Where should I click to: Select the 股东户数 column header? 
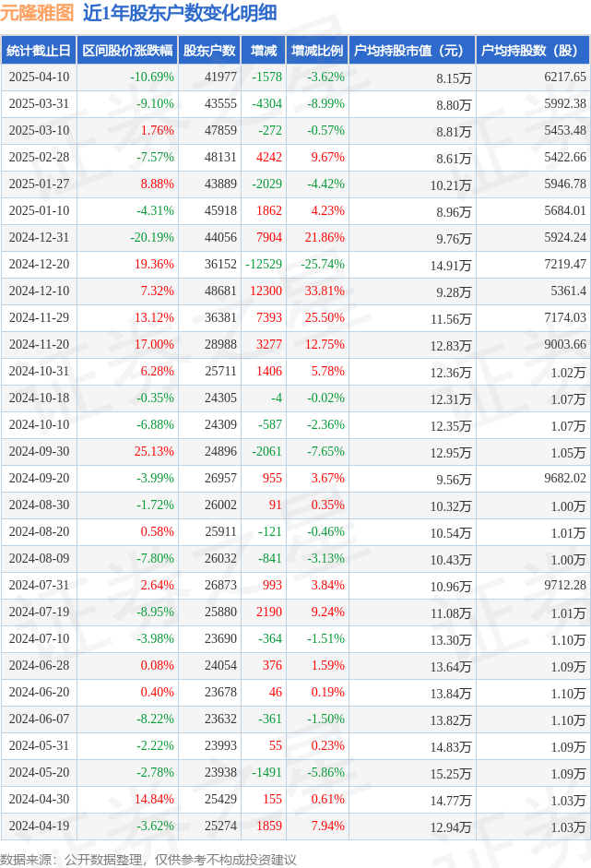pyautogui.click(x=209, y=51)
